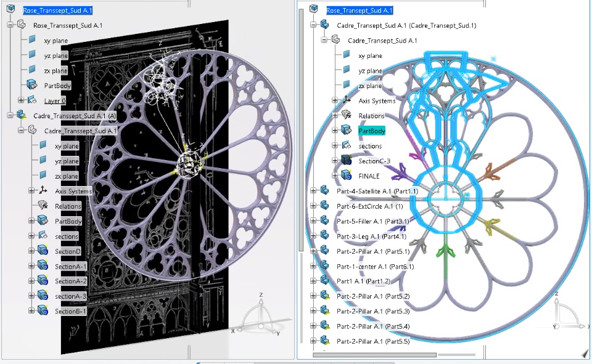Image resolution: width=592 pixels, height=364 pixels.
Task: Collapse Rose_Transsept_Sud A.1 part node in left tree
Action: (x=10, y=25)
